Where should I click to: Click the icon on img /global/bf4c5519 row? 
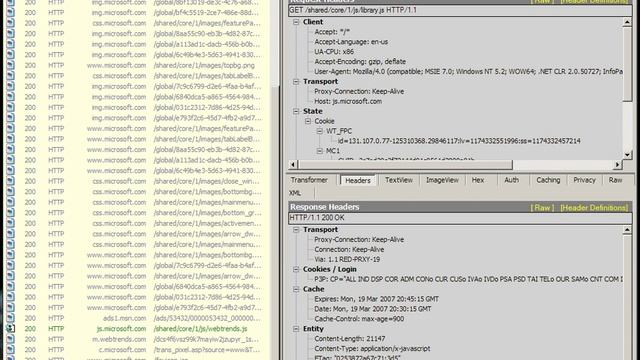click(x=10, y=13)
